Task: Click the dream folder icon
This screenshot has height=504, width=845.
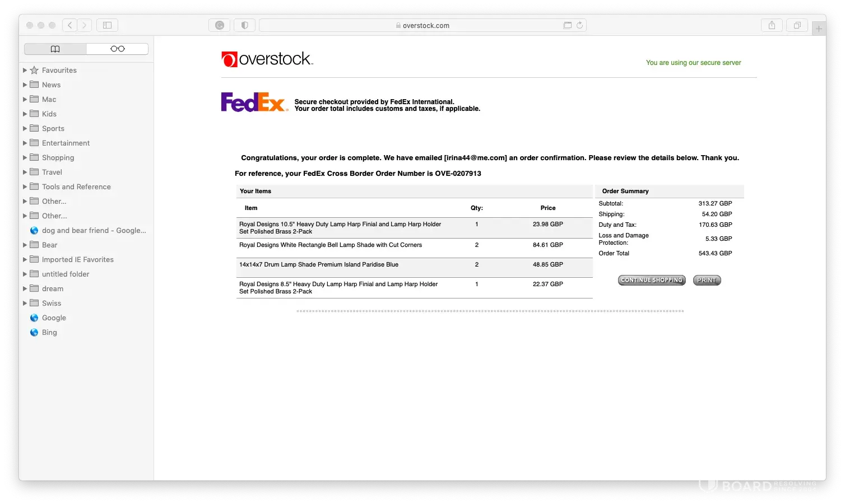Action: [34, 288]
